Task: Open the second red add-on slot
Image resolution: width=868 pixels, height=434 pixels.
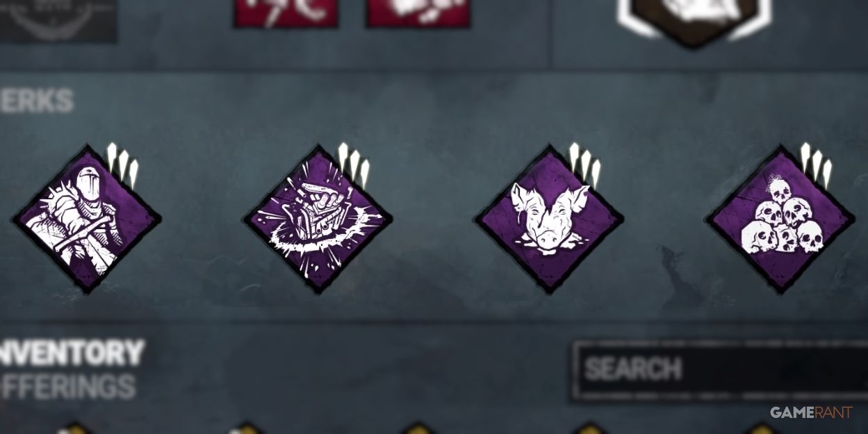Action: click(418, 13)
